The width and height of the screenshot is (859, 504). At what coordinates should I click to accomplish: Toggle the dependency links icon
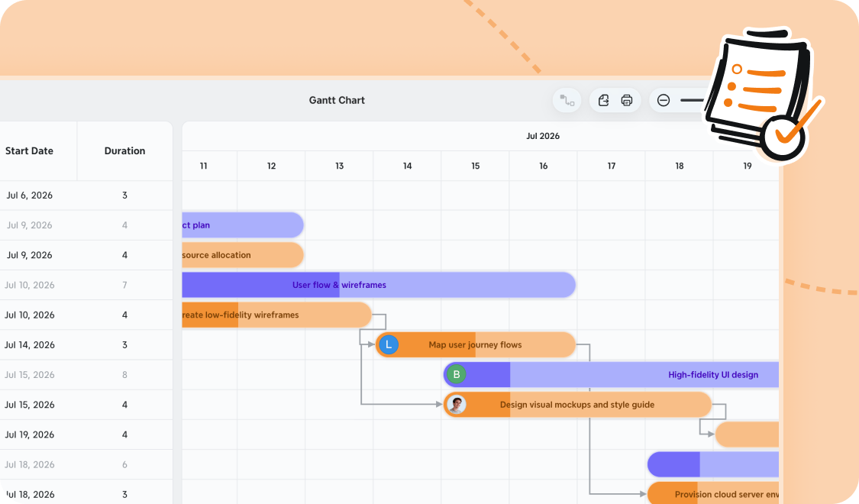567,100
